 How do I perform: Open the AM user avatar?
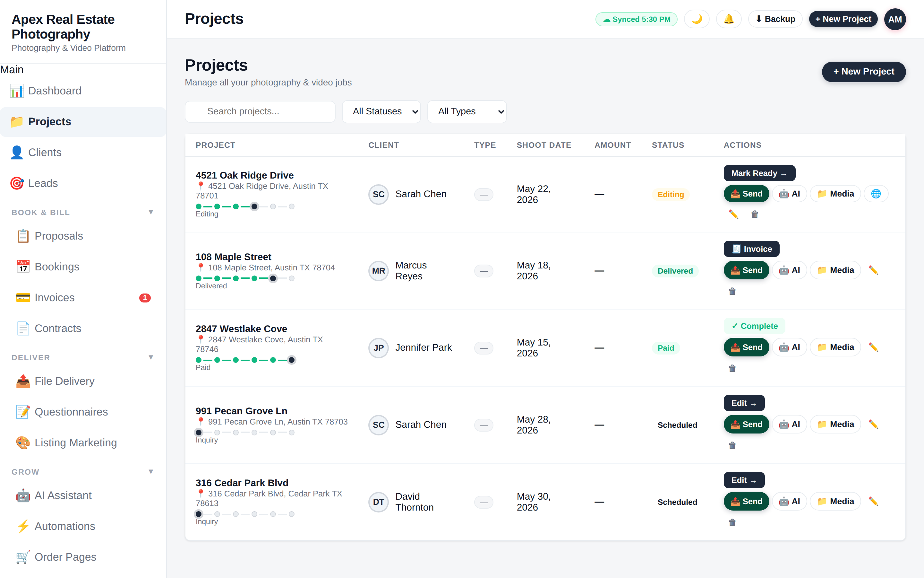click(x=894, y=19)
